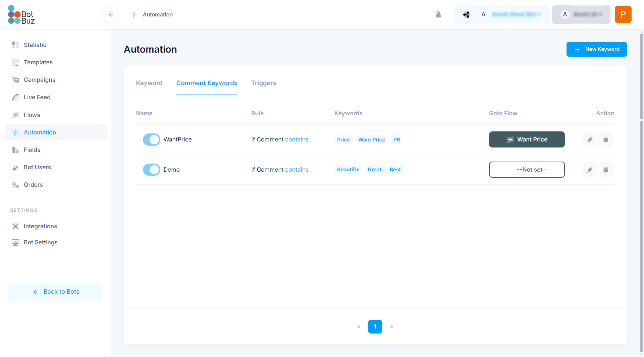This screenshot has height=357, width=644.
Task: Open the notifications bell
Action: coord(438,14)
